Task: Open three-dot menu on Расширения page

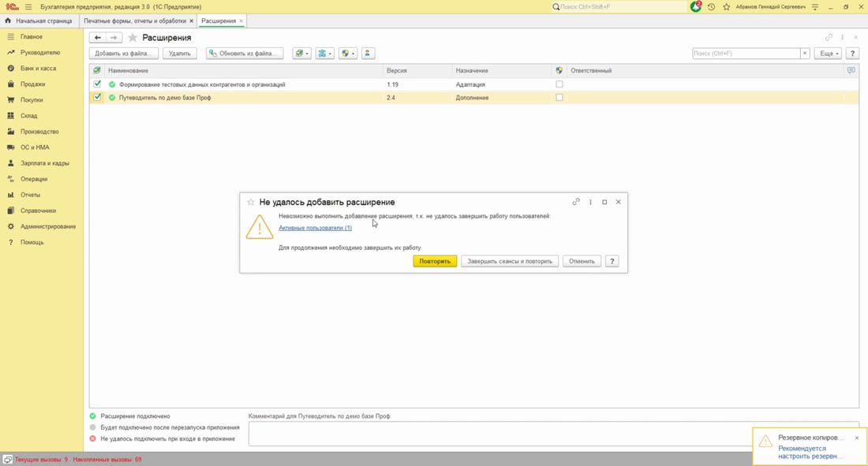Action: 843,37
